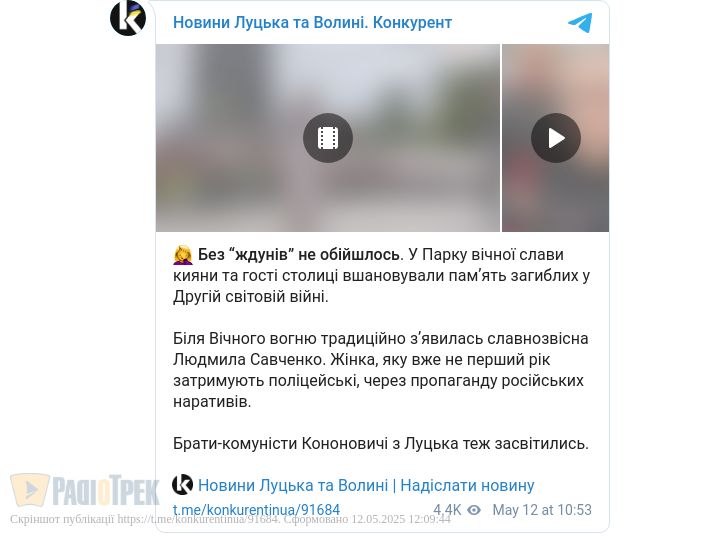Click the eye views icon

[474, 510]
